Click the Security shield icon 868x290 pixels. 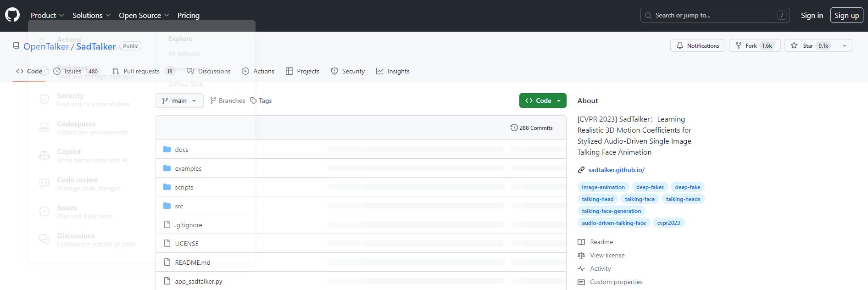pos(334,71)
